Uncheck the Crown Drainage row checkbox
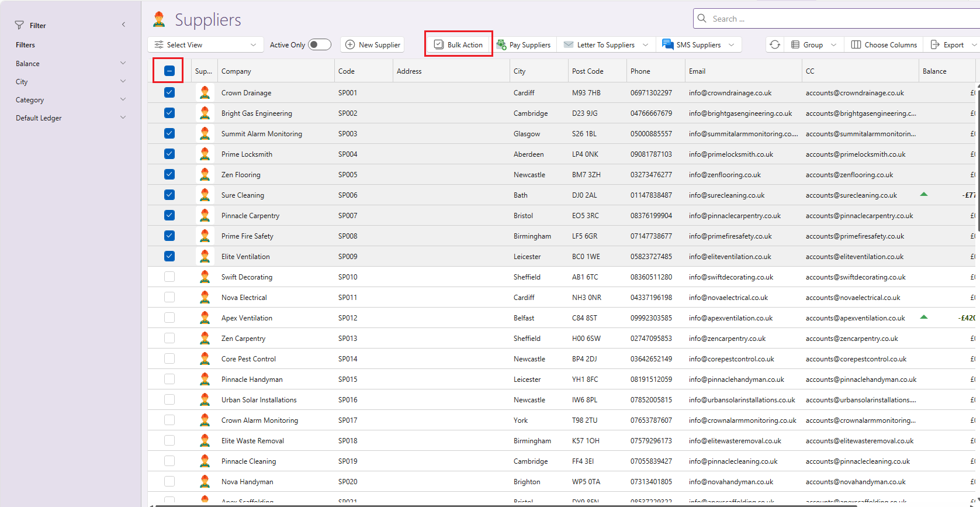The height and width of the screenshot is (507, 980). pyautogui.click(x=169, y=92)
